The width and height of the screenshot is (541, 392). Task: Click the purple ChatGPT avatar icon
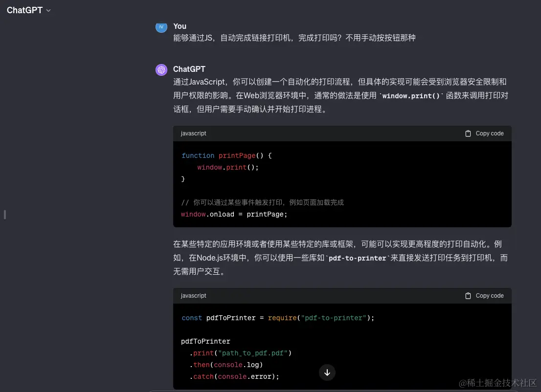(x=161, y=70)
